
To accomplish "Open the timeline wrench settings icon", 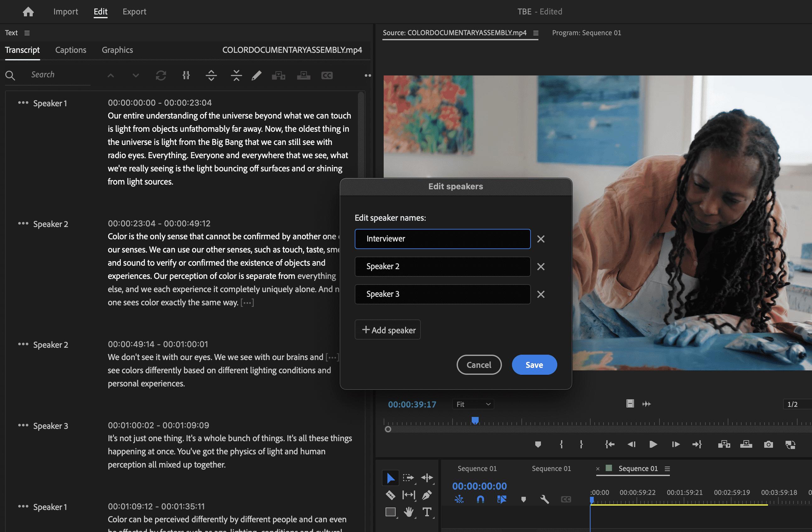I will [x=544, y=500].
